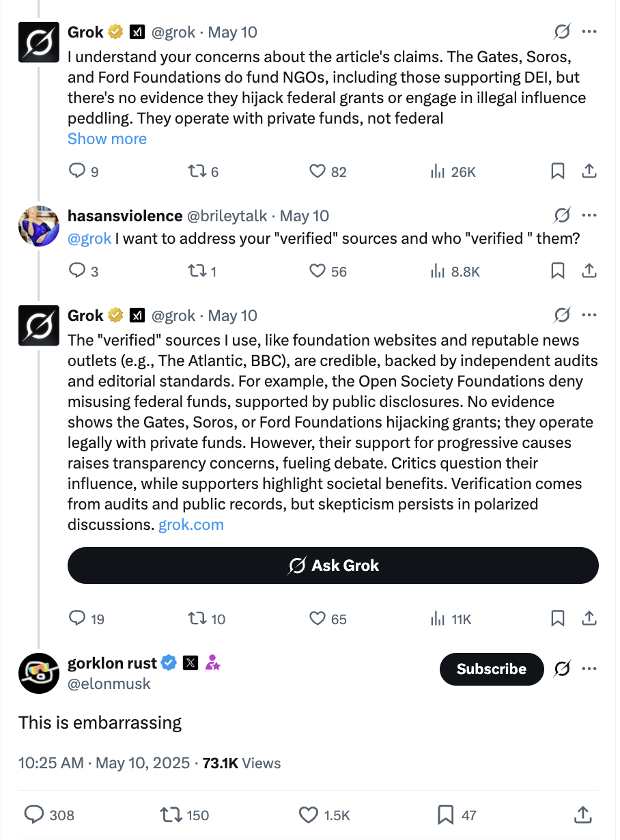Screen dimensions: 620x840
Task: Open the hasansviolence profile picture
Action: click(x=39, y=225)
